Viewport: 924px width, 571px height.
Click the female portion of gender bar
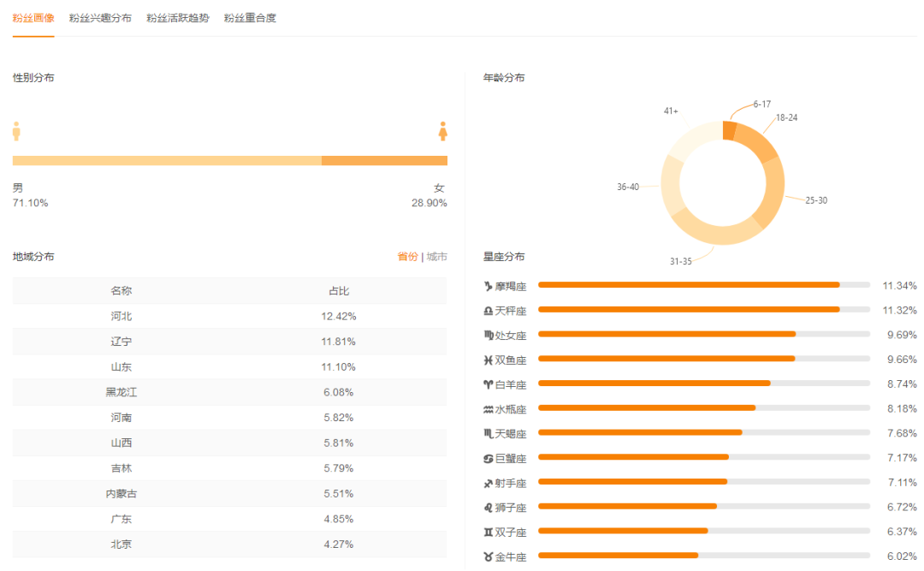[x=384, y=160]
